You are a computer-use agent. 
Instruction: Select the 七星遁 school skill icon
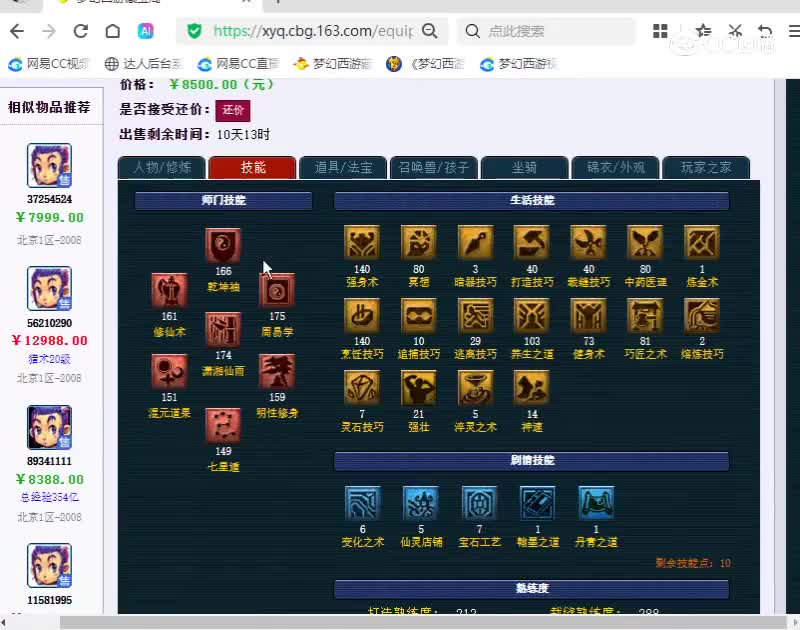tap(222, 425)
